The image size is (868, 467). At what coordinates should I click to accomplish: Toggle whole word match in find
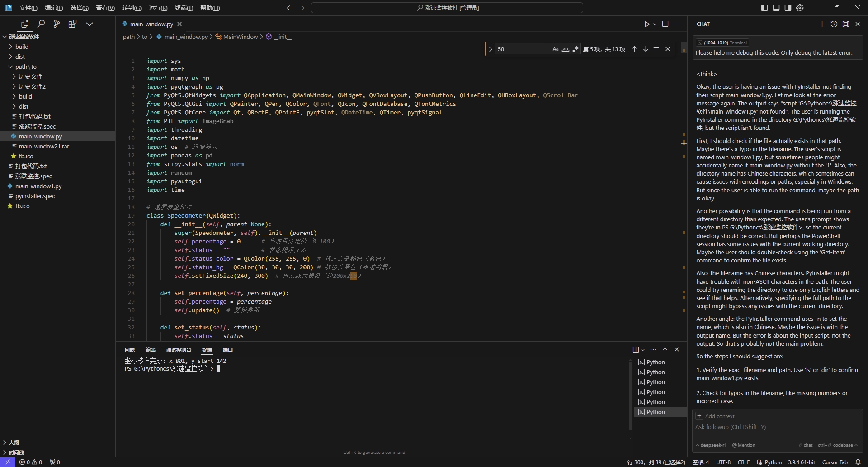tap(566, 49)
